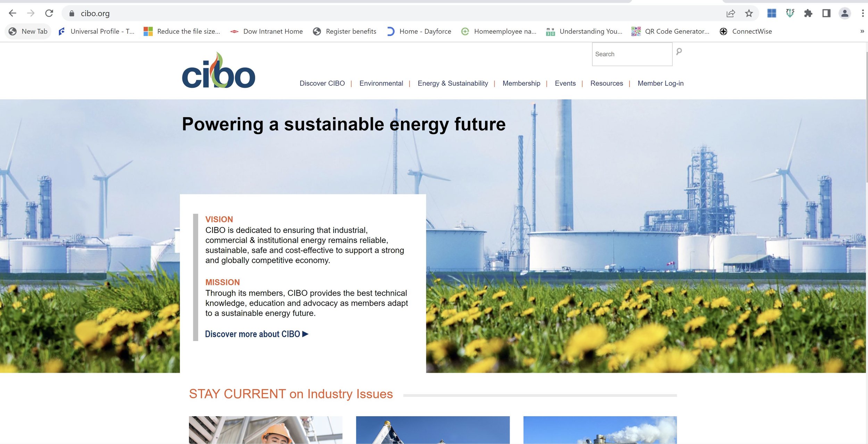Open the QR Code Generator bookmark

[x=670, y=32]
